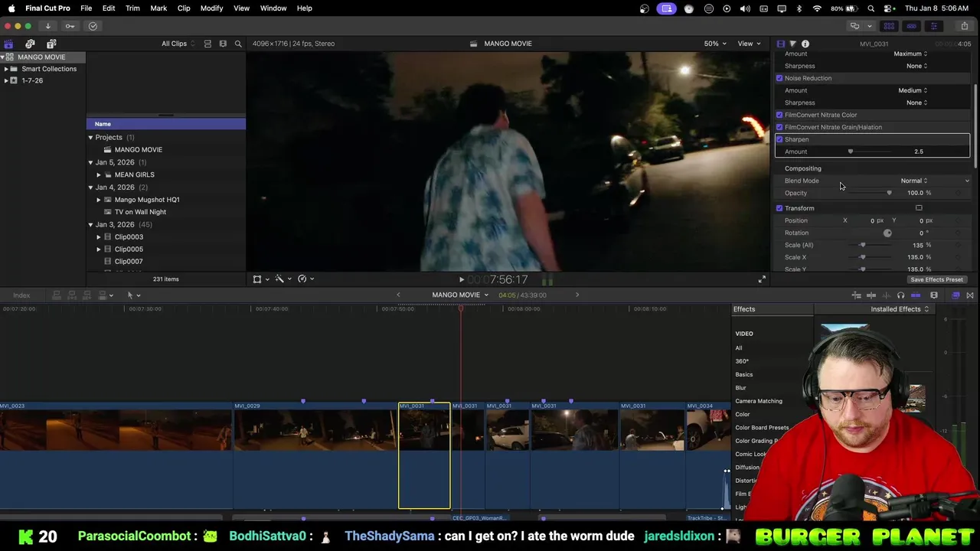Viewport: 980px width, 551px height.
Task: Toggle Snapping icon in timeline
Action: click(x=916, y=295)
